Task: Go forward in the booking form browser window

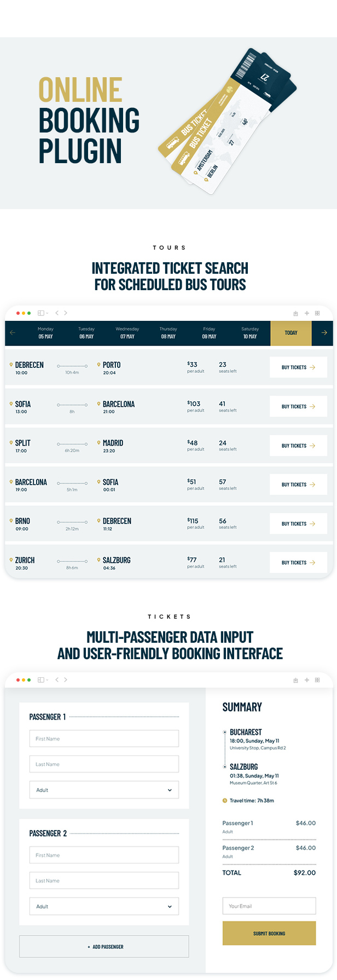Action: coord(66,679)
